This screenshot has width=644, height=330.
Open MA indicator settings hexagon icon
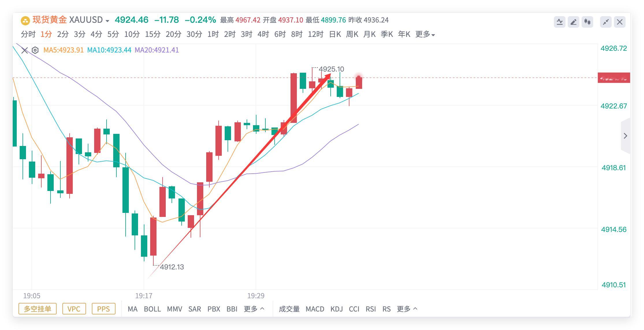pyautogui.click(x=35, y=50)
